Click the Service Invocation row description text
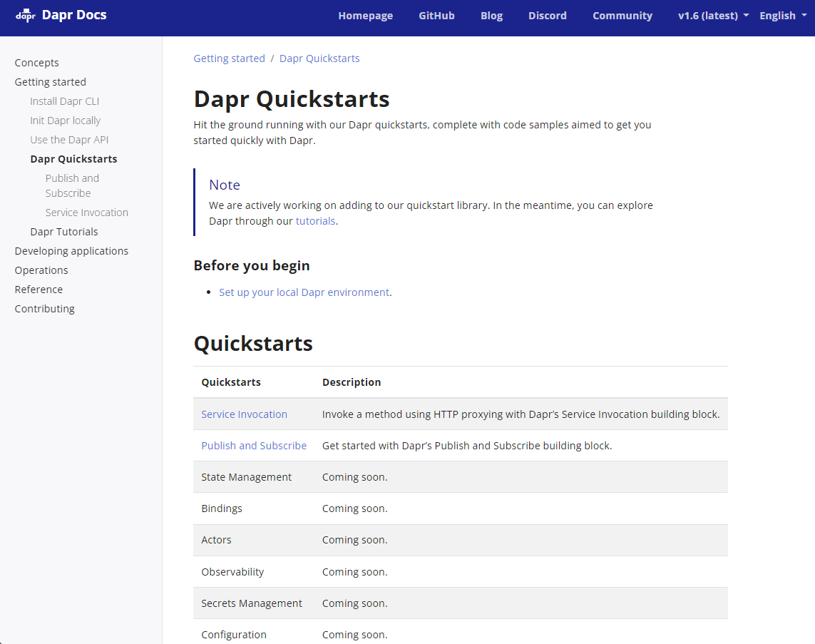815x644 pixels. tap(521, 414)
